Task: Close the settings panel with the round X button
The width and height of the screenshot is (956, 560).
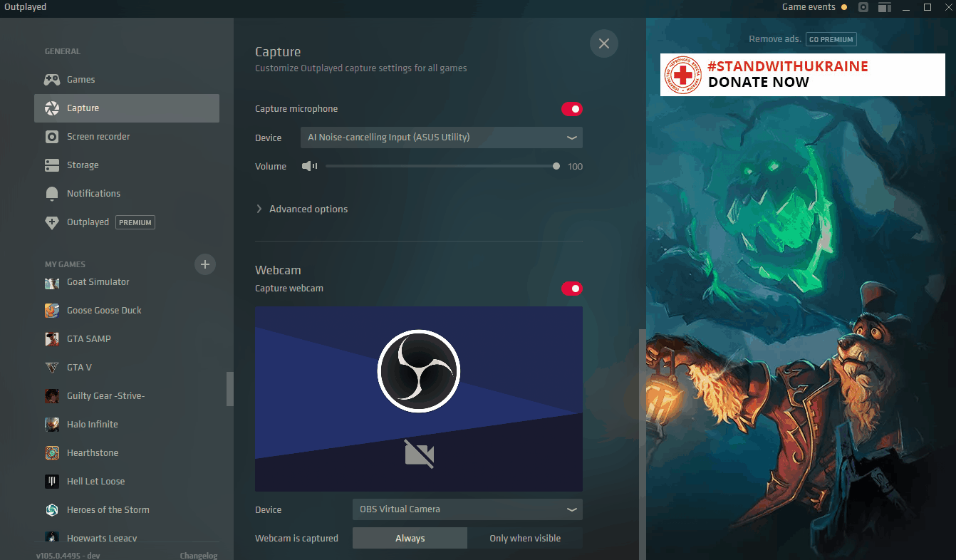Action: point(604,43)
